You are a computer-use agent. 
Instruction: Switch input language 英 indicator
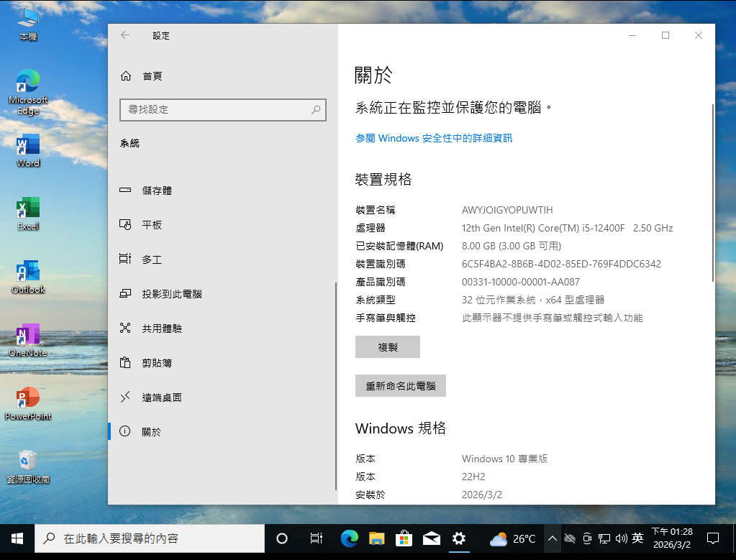coord(637,538)
